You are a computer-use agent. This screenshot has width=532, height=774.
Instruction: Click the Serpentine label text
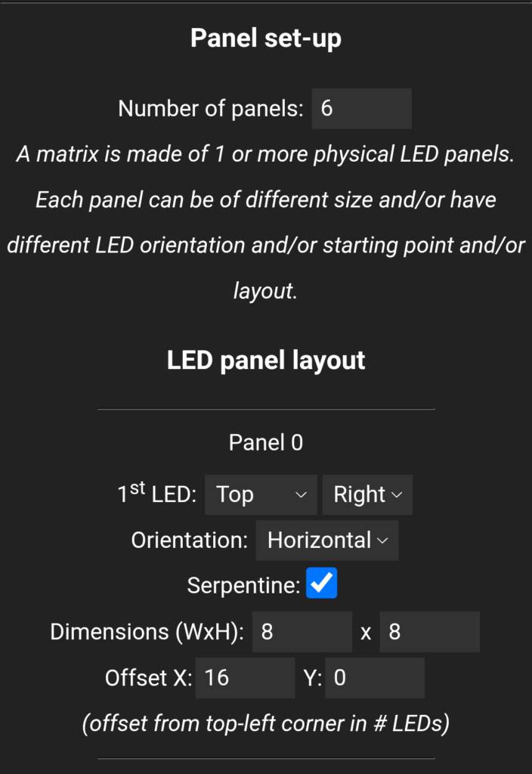coord(243,586)
